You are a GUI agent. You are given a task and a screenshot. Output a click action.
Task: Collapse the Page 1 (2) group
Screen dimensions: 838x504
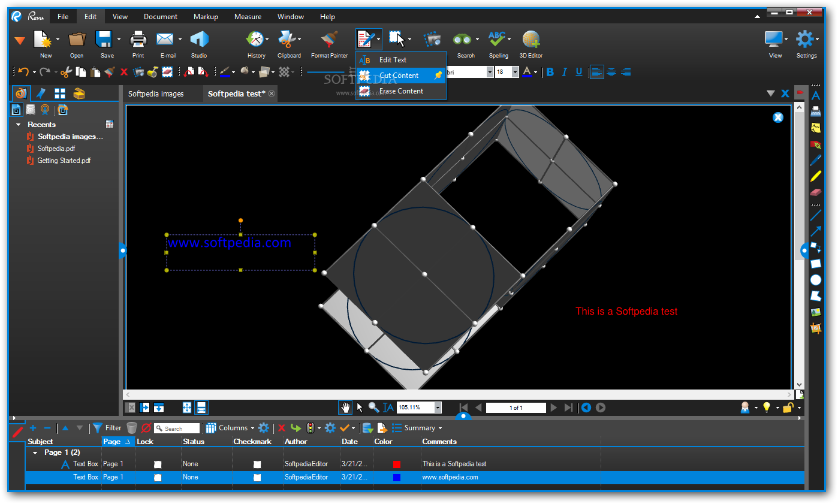(x=35, y=452)
